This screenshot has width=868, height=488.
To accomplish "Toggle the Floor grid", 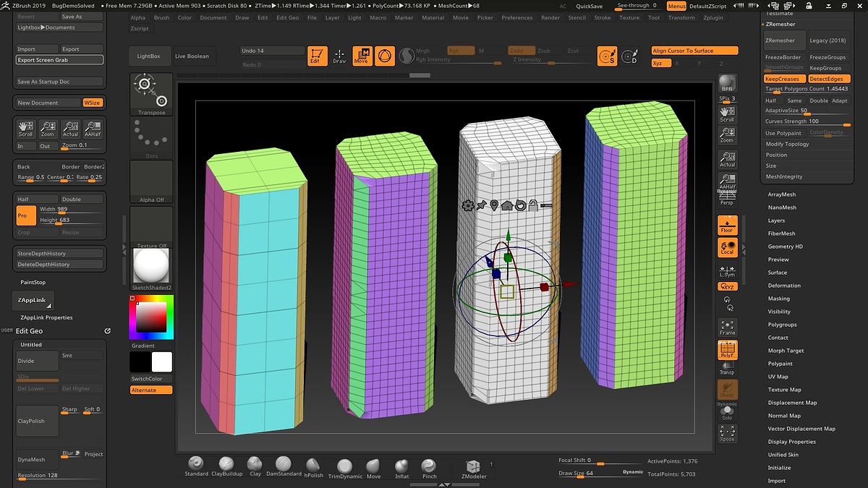I will [x=728, y=225].
